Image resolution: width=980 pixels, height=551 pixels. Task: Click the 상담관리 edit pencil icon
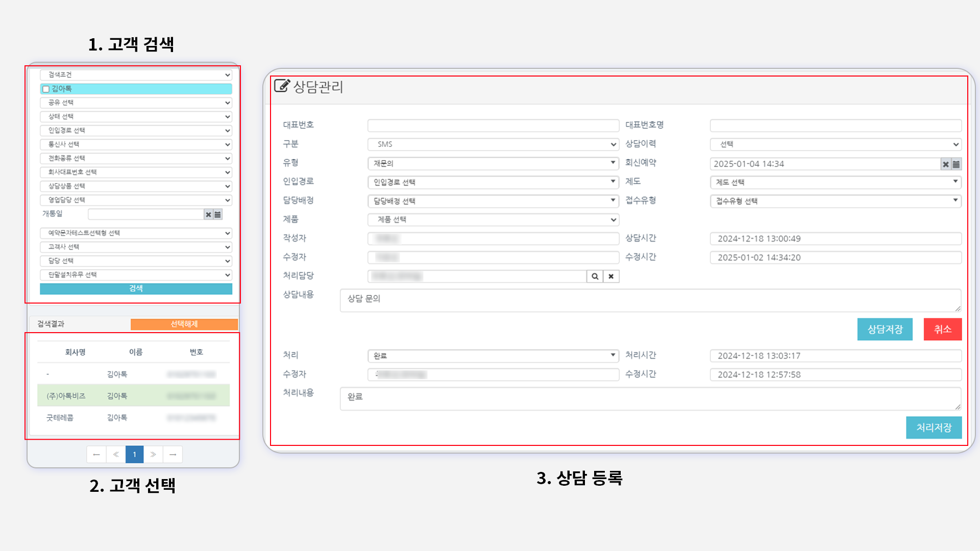tap(282, 86)
